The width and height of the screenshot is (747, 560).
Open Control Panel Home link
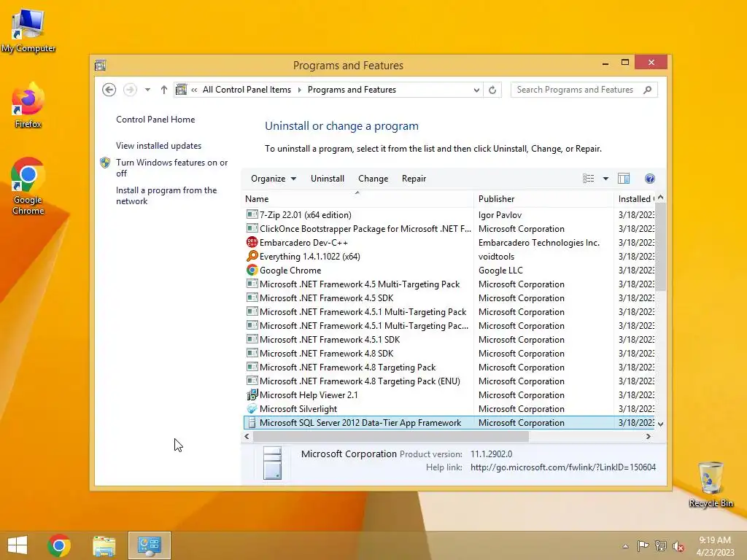tap(155, 120)
